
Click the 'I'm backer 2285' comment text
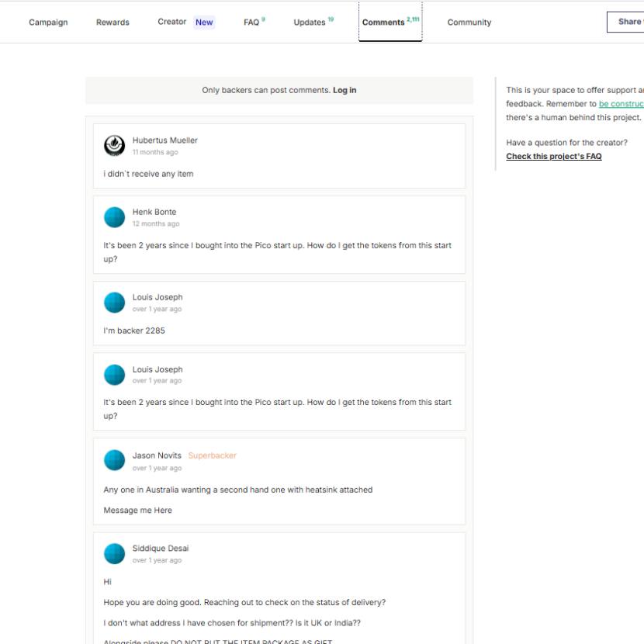point(134,331)
